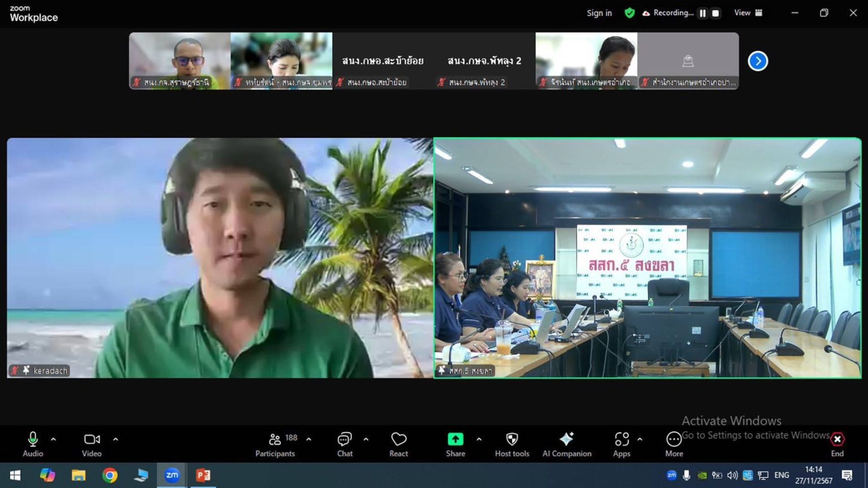This screenshot has width=868, height=488.
Task: Check battery status in system tray
Action: (717, 476)
